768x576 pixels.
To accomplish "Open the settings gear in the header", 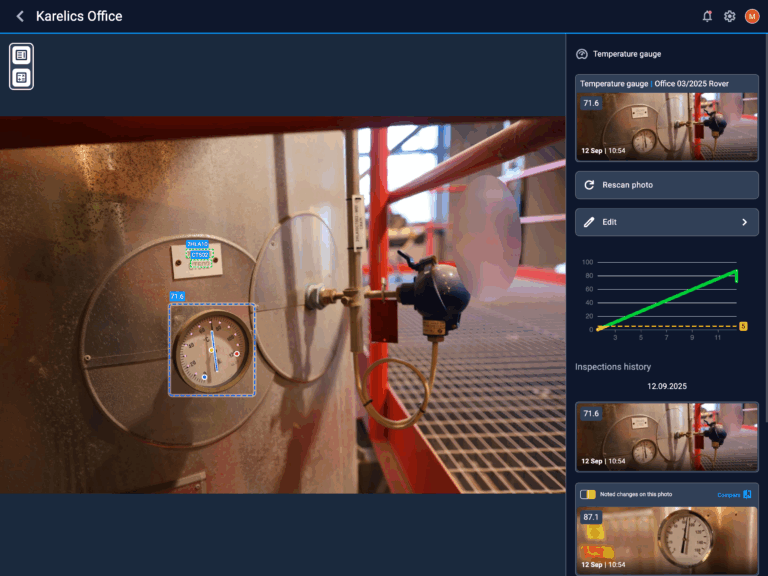I will pyautogui.click(x=730, y=16).
